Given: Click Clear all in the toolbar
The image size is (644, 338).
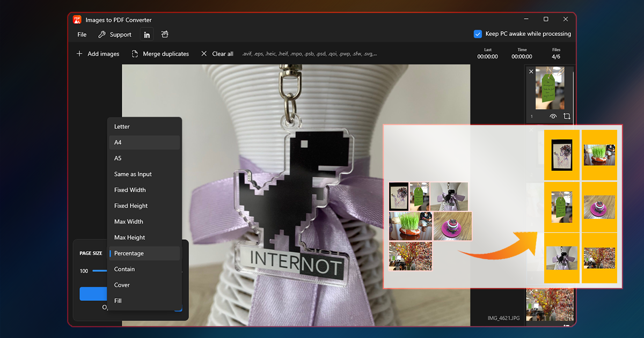Looking at the screenshot, I should pos(217,54).
